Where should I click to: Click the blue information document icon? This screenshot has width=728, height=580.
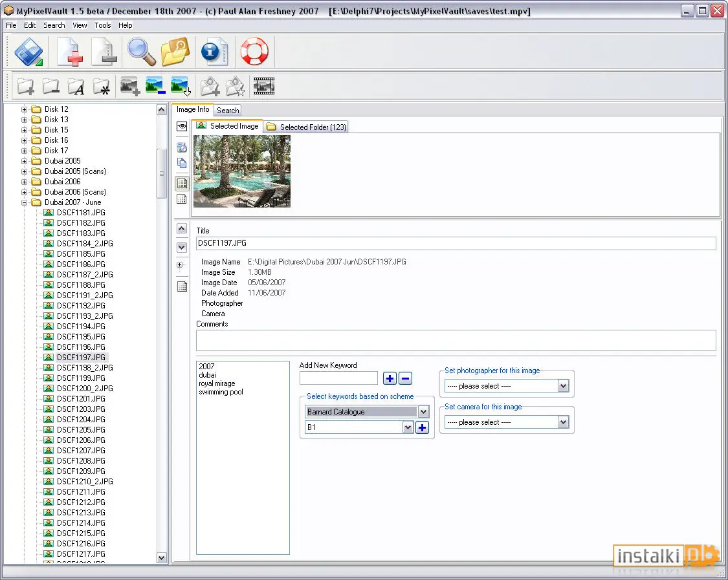click(214, 52)
